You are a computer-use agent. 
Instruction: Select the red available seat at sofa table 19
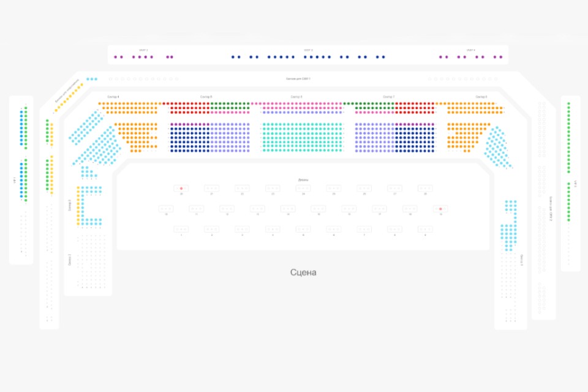(440, 209)
